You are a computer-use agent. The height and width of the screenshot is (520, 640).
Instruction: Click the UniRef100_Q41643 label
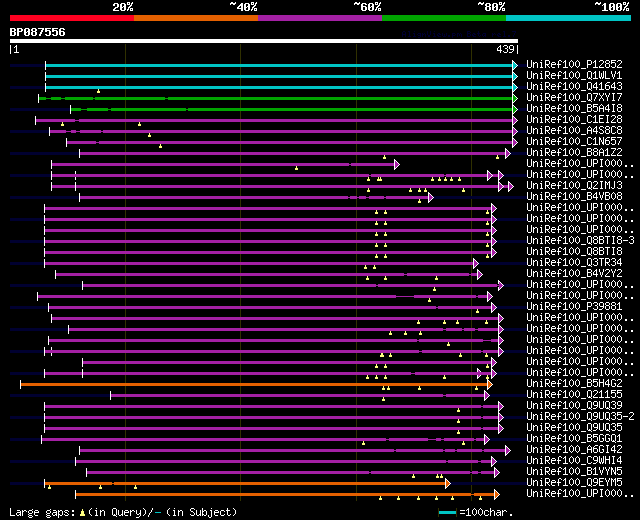(x=574, y=87)
